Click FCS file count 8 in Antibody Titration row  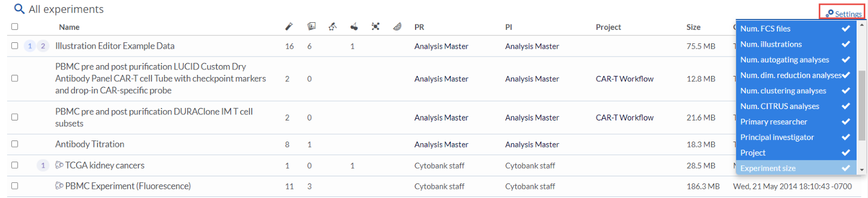coord(288,144)
